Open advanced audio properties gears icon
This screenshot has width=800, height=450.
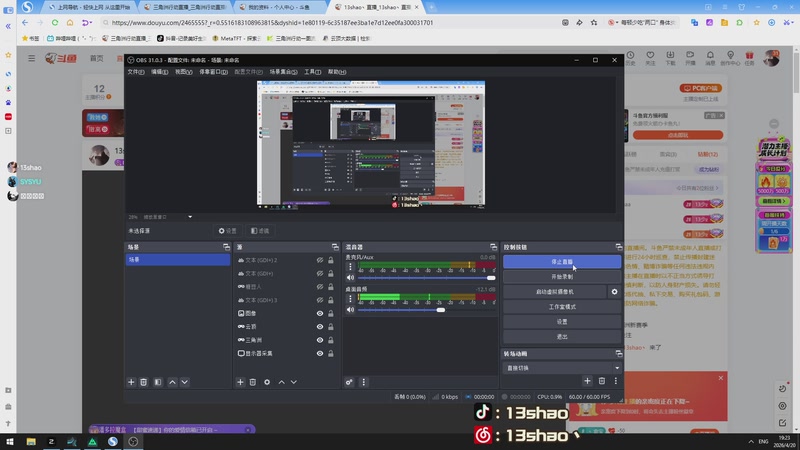(349, 382)
